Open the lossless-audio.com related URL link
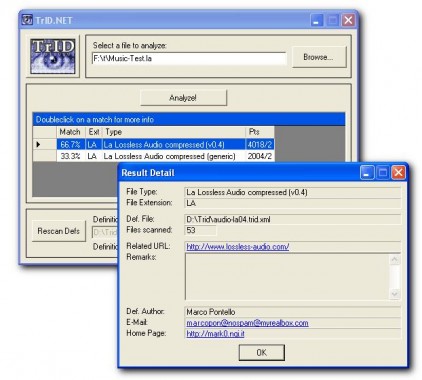Image resolution: width=422 pixels, height=380 pixels. click(x=238, y=247)
